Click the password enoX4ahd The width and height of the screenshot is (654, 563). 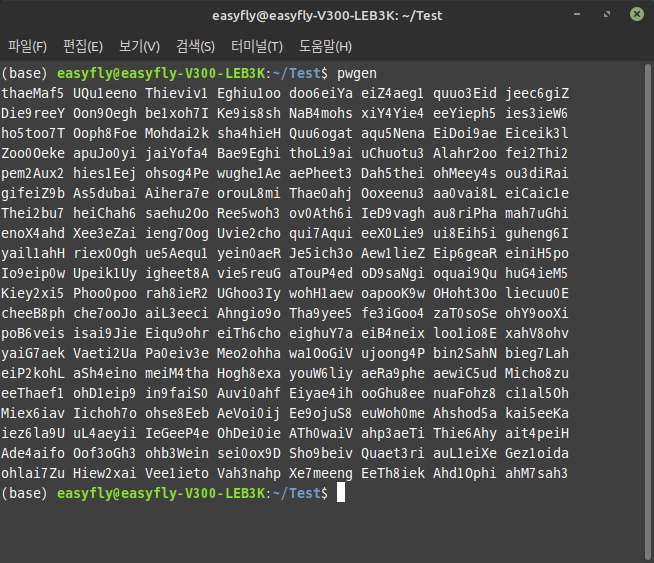(33, 234)
